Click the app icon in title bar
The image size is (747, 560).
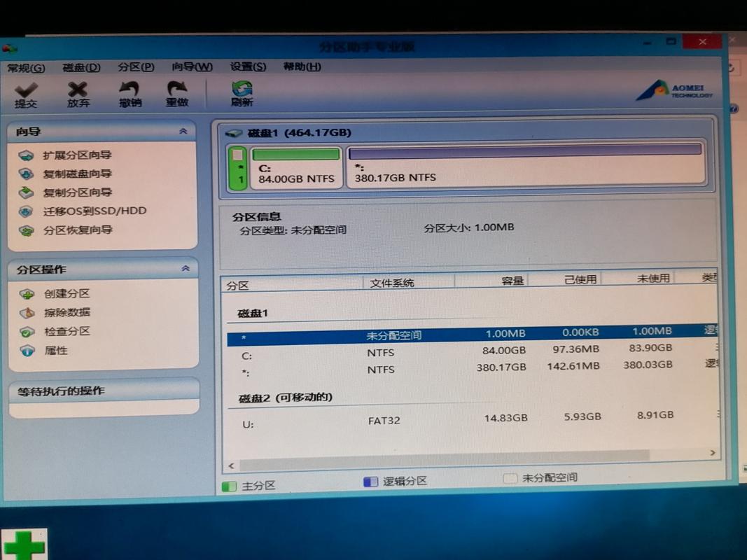pyautogui.click(x=10, y=48)
